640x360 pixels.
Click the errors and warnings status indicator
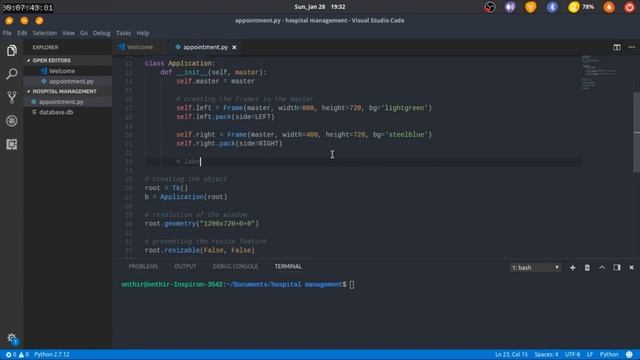(17, 355)
